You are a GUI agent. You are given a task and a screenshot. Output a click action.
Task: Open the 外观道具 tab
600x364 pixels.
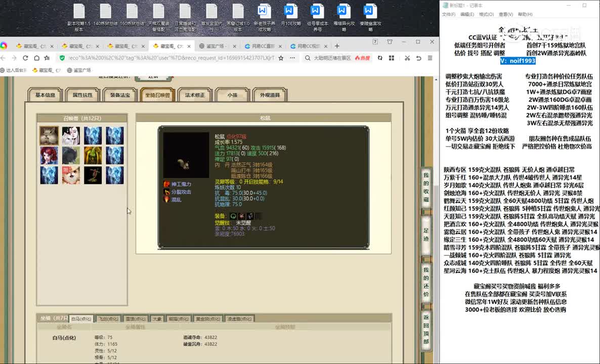tap(270, 95)
